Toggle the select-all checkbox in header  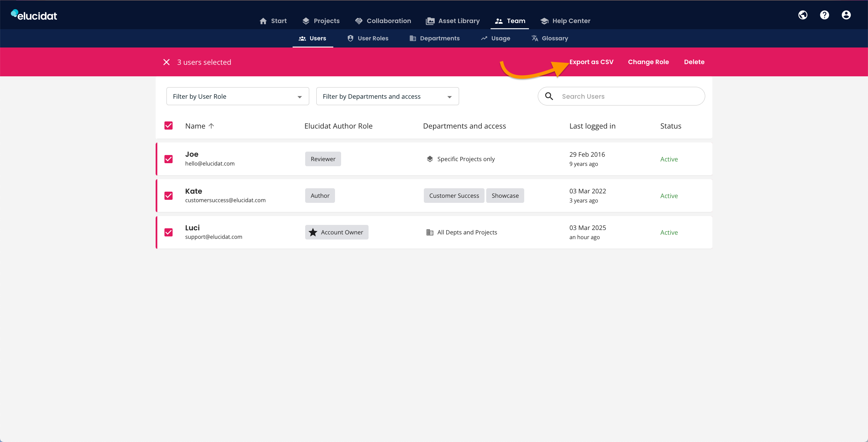pos(169,126)
